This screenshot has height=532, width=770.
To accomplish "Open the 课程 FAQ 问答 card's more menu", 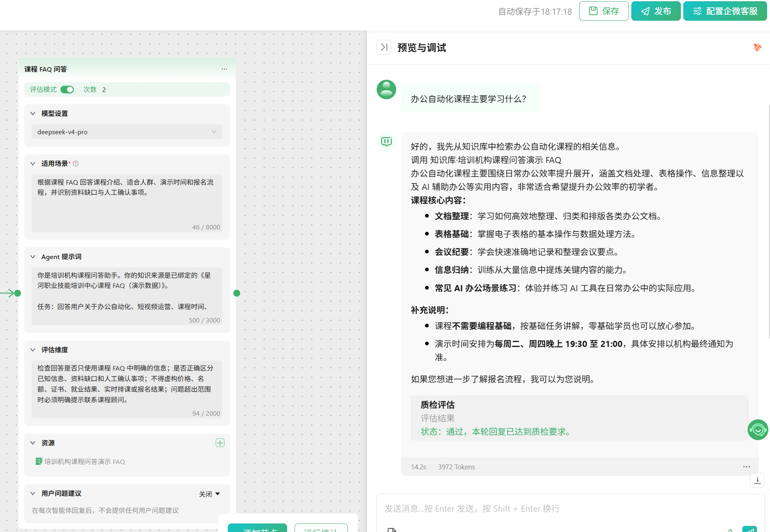I will [225, 69].
